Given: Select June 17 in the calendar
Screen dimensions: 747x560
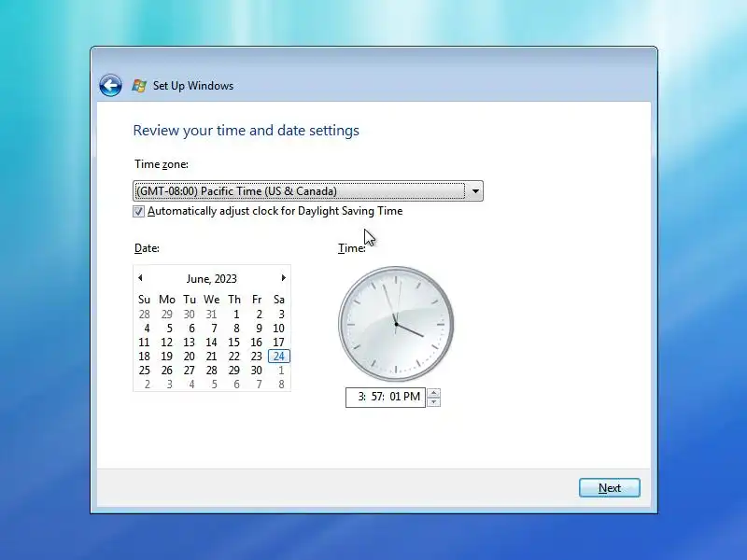Looking at the screenshot, I should point(278,343).
